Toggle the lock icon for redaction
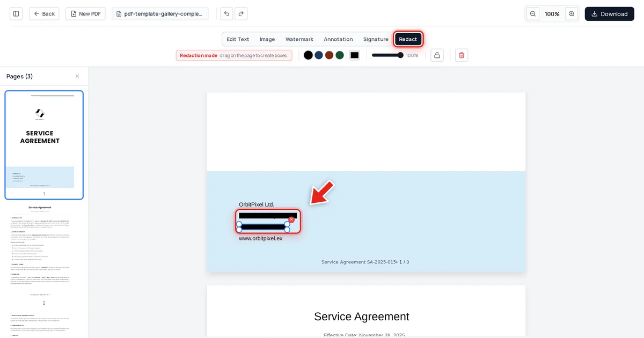This screenshot has width=644, height=338. pos(437,55)
